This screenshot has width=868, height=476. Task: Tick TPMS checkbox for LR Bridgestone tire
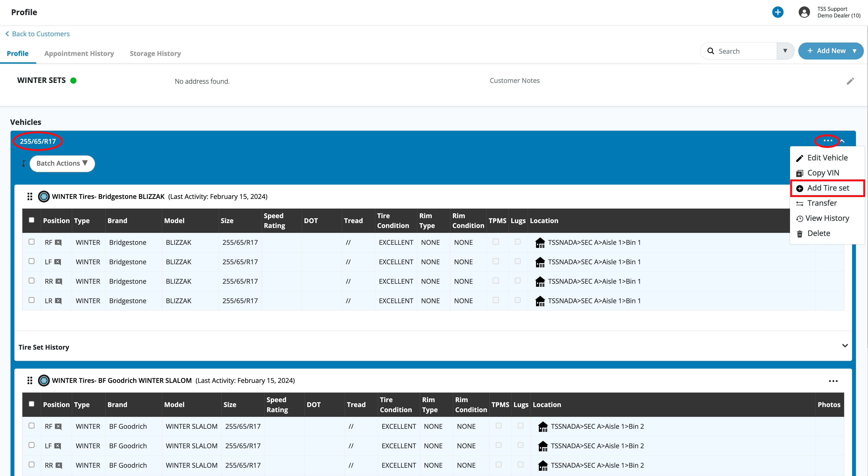(x=496, y=300)
